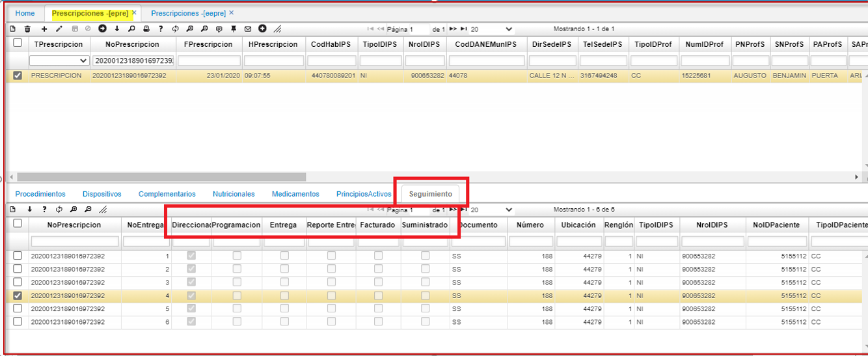Open the TPrescripcion filter dropdown

(59, 61)
